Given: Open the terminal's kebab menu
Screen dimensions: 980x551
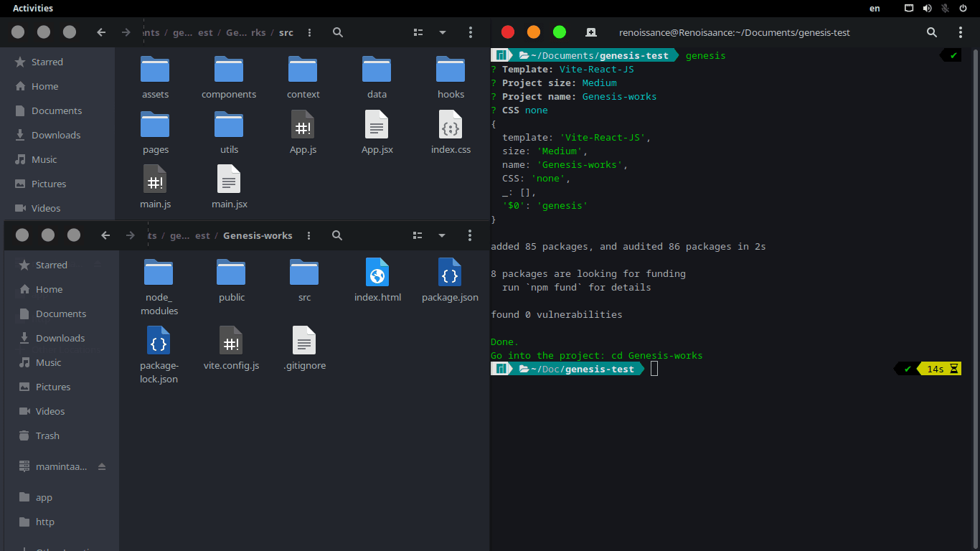Looking at the screenshot, I should [961, 32].
